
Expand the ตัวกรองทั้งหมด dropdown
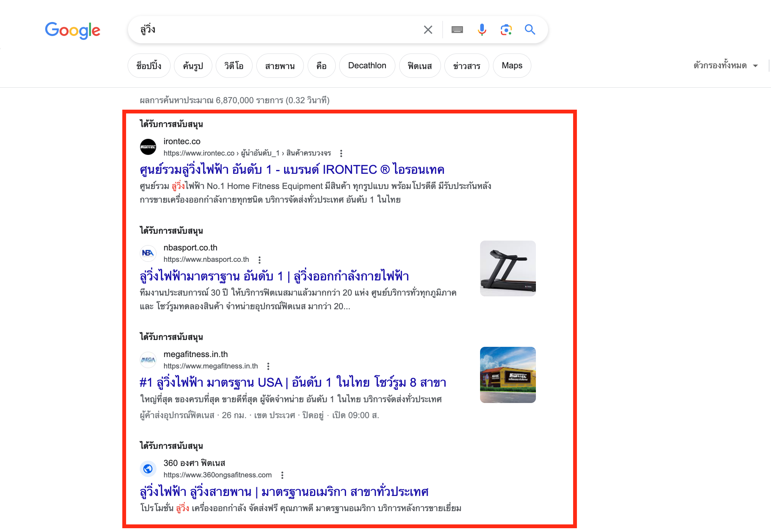click(725, 65)
